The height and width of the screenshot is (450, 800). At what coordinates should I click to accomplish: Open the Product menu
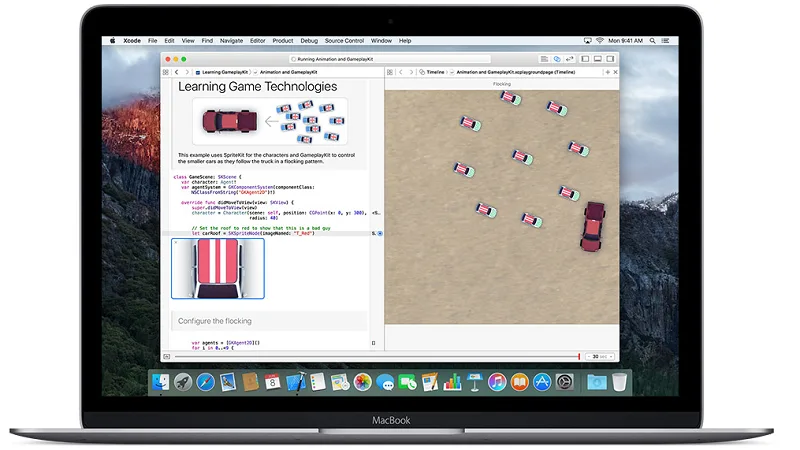coord(283,40)
